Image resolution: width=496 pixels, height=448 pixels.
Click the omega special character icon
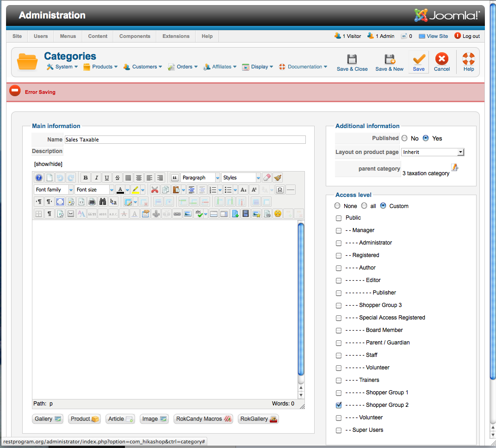[x=279, y=190]
